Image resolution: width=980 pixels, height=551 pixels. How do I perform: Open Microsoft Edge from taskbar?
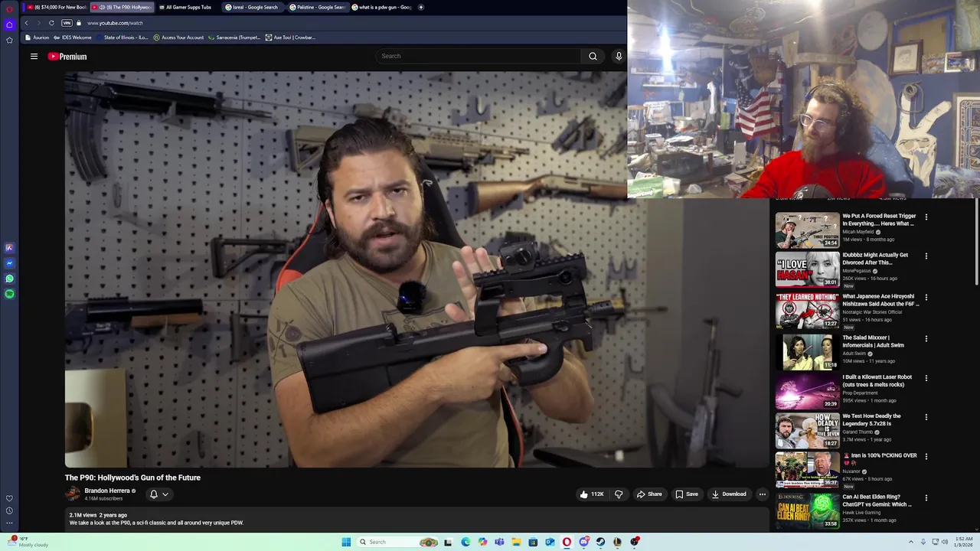point(465,542)
